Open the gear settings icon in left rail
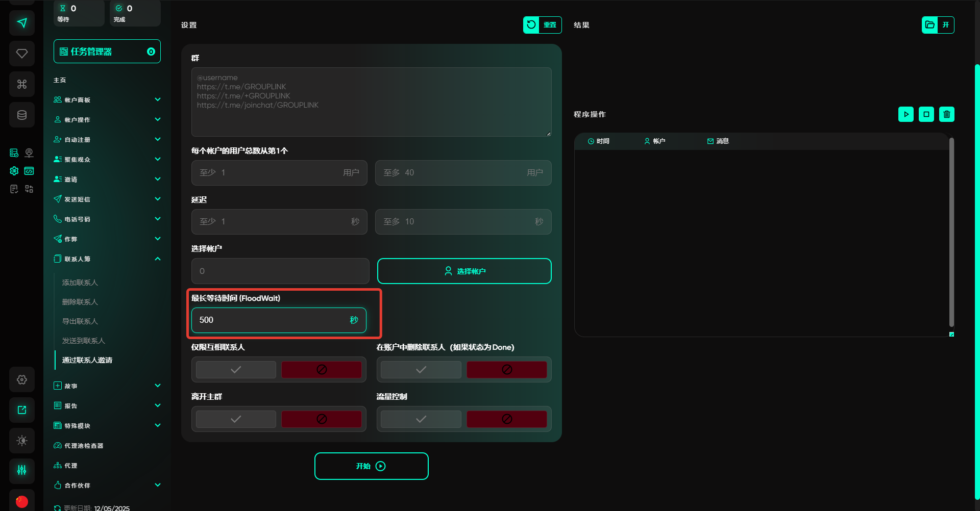Viewport: 980px width, 511px height. (22, 379)
